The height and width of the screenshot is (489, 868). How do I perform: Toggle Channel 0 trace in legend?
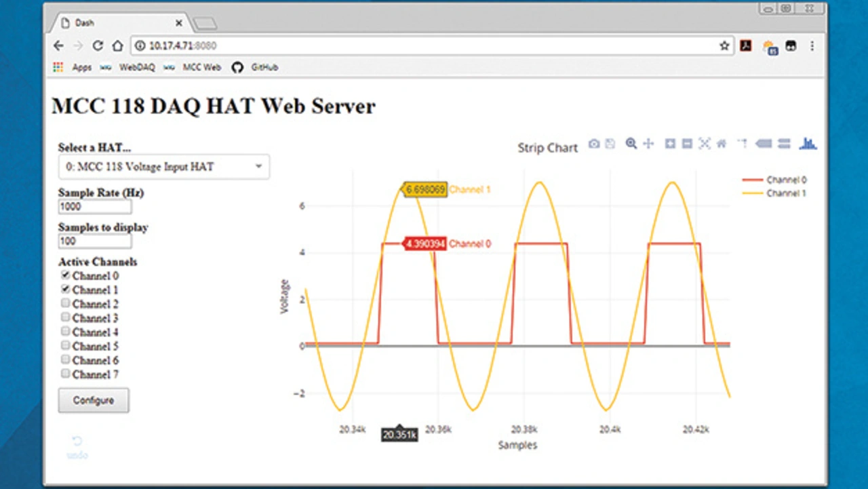click(775, 180)
